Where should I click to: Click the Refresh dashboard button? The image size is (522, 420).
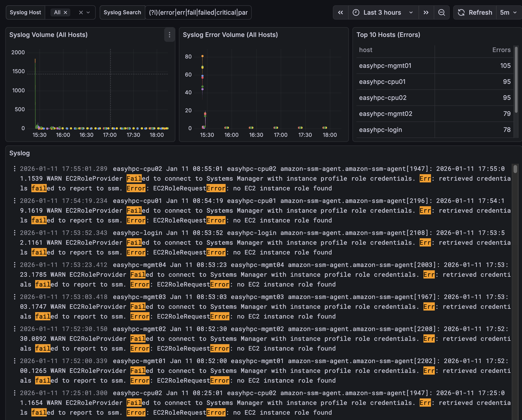coord(475,13)
